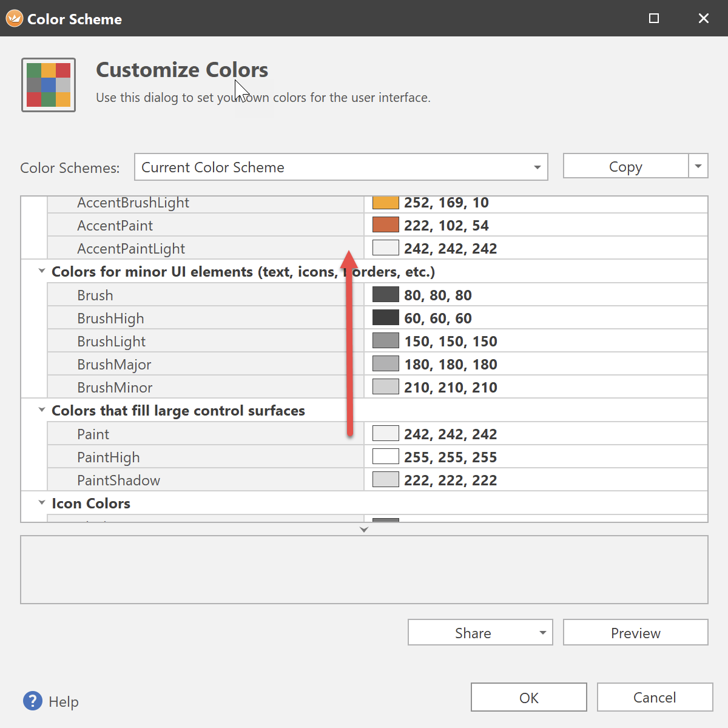Confirm with the OK button
Screen dimensions: 728x728
click(x=528, y=698)
